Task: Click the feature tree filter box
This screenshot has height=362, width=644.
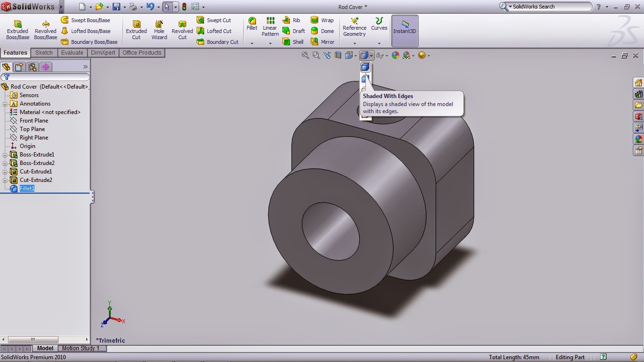Action: (x=45, y=77)
